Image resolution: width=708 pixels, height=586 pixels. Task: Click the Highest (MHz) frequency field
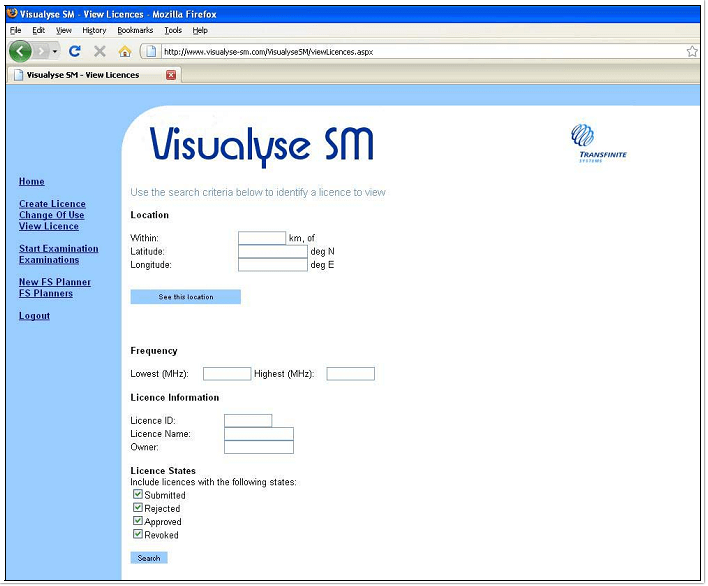point(350,374)
